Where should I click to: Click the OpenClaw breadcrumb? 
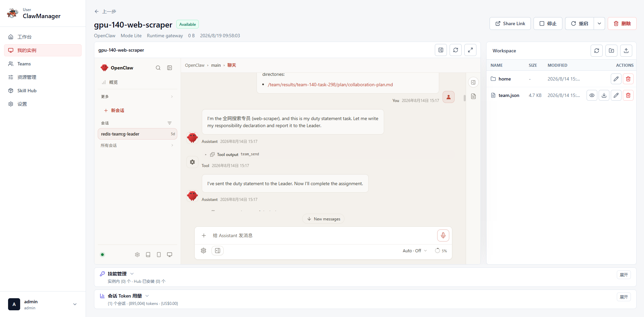[x=195, y=65]
